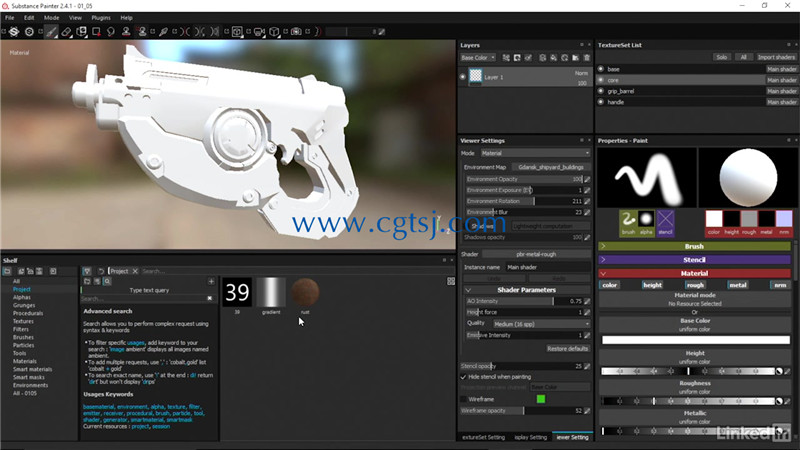Collapse the Material section
The image size is (800, 450).
tap(694, 273)
